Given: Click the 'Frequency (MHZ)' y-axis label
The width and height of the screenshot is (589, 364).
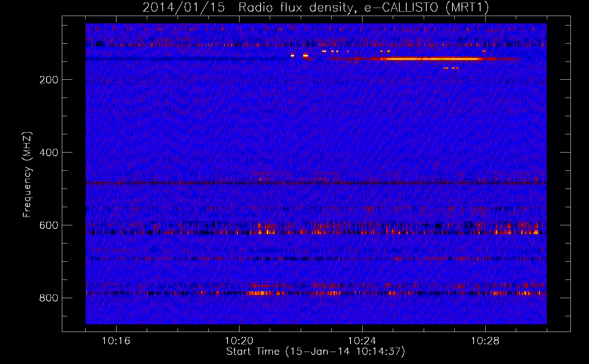Looking at the screenshot, I should tap(27, 175).
